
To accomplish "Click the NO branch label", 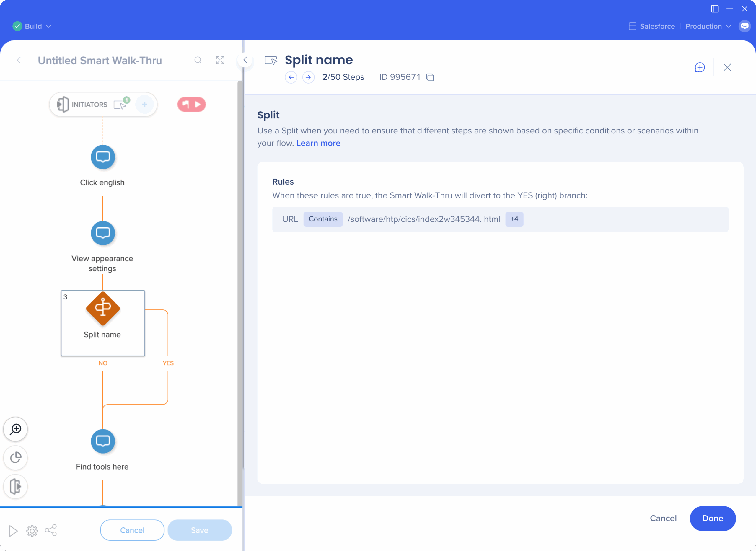I will [103, 363].
